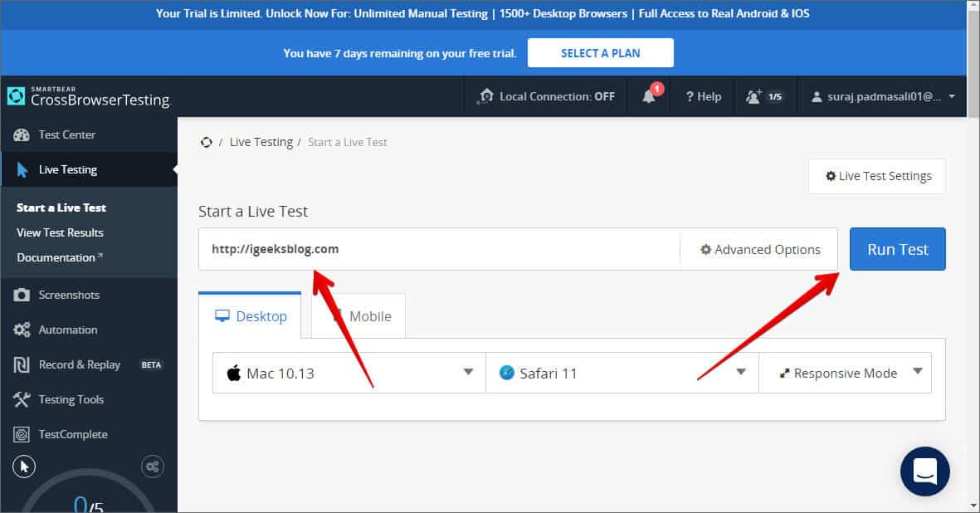
Task: Toggle Local Connection: OFF
Action: pos(546,97)
